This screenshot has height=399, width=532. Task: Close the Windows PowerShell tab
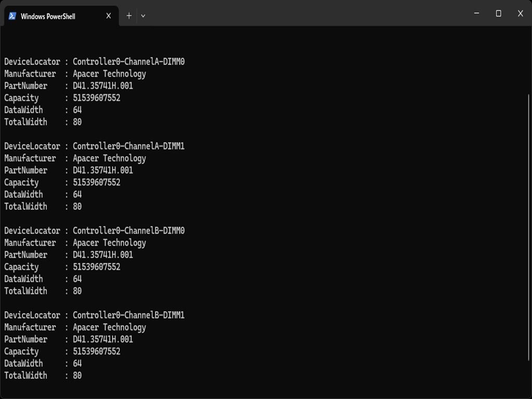tap(109, 16)
